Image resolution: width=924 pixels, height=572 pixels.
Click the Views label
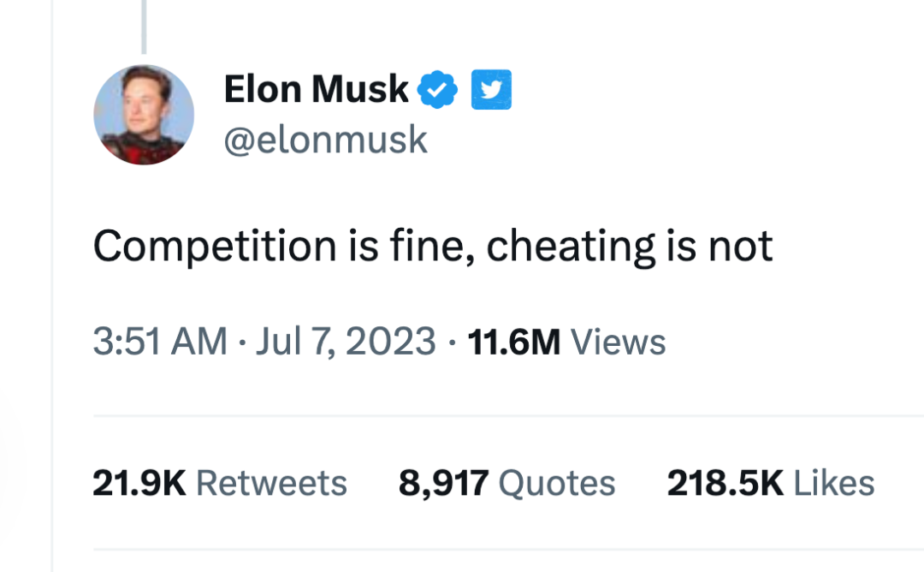point(618,343)
